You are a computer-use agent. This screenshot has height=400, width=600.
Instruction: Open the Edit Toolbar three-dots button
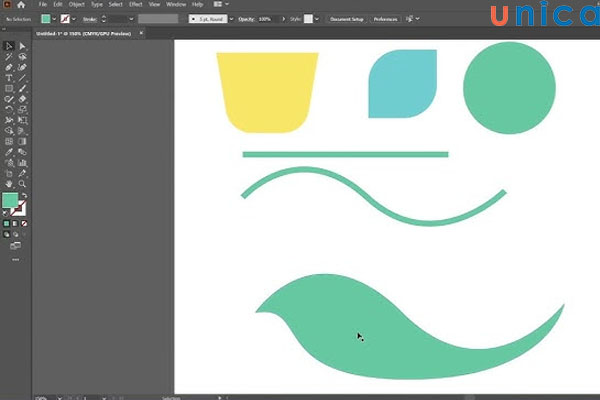coord(15,259)
